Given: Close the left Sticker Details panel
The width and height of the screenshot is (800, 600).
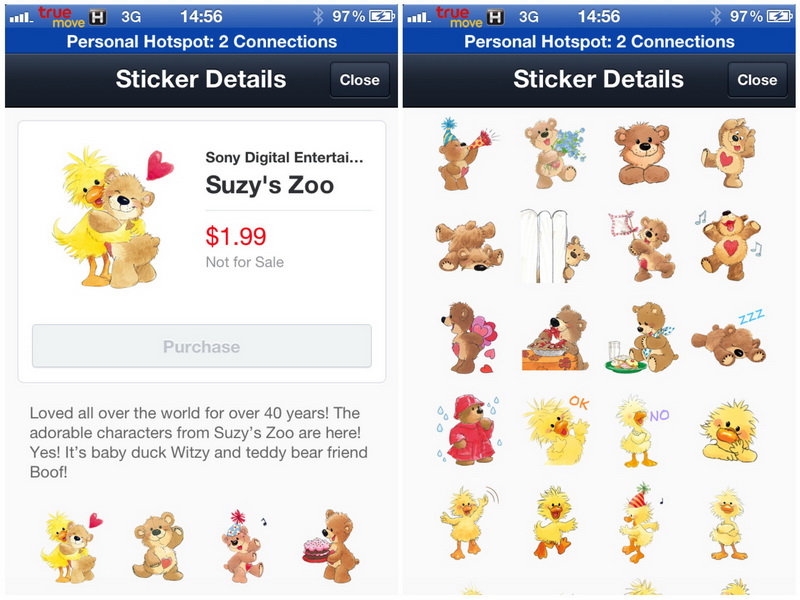Looking at the screenshot, I should (x=359, y=80).
